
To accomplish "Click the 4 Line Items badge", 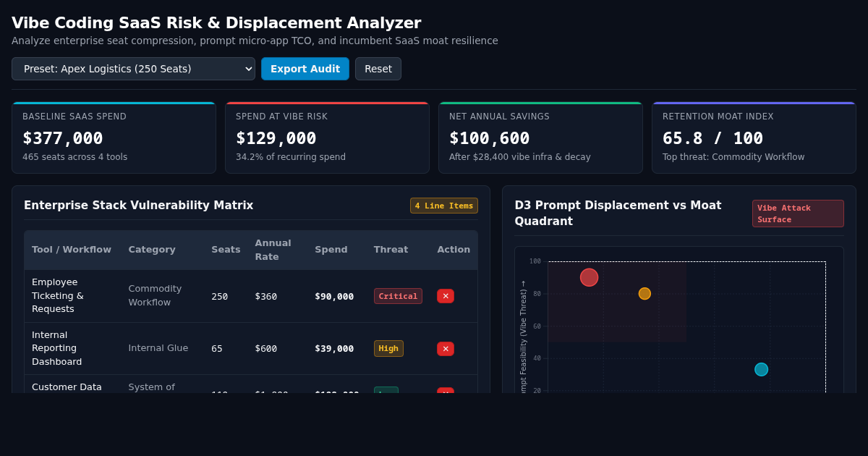I will pos(444,206).
